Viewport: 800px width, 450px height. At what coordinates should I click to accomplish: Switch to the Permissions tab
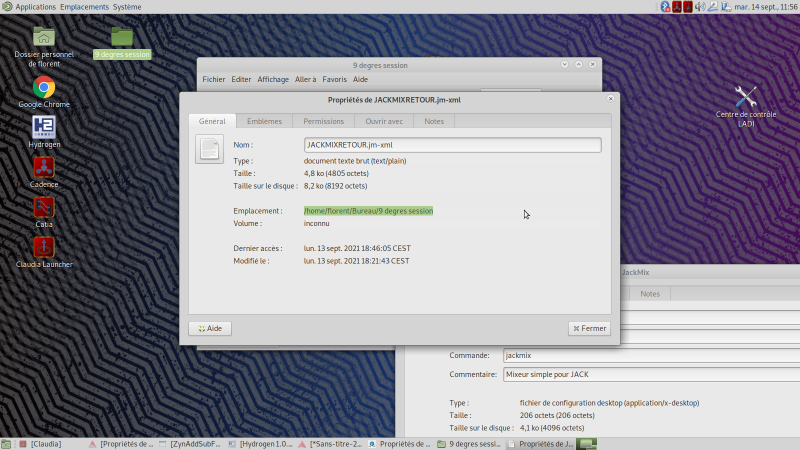323,121
